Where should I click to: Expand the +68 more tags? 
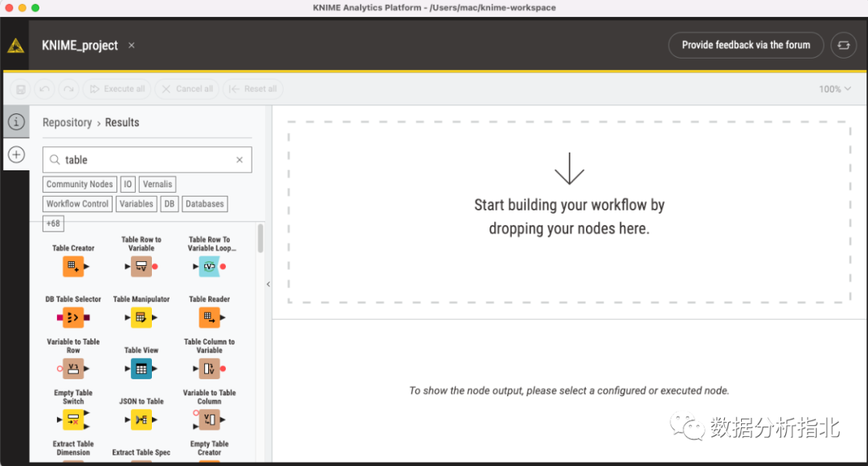53,223
